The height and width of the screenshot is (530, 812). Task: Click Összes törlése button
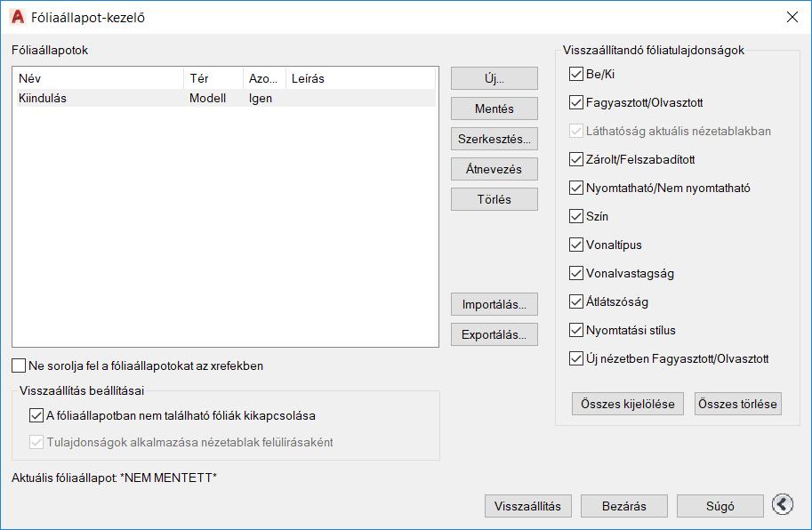point(737,404)
